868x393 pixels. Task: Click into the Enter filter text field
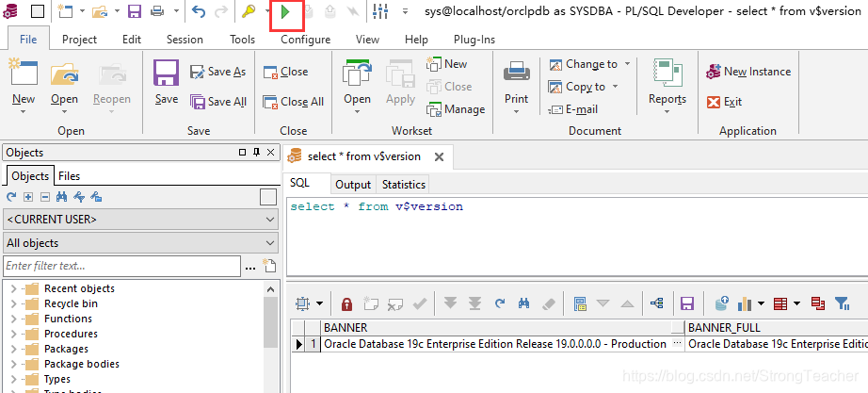coord(121,266)
